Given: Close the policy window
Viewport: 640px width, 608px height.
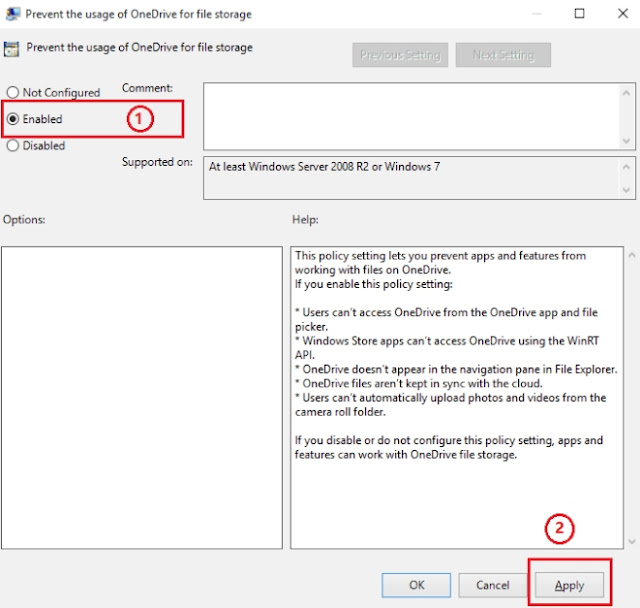Looking at the screenshot, I should click(x=623, y=13).
